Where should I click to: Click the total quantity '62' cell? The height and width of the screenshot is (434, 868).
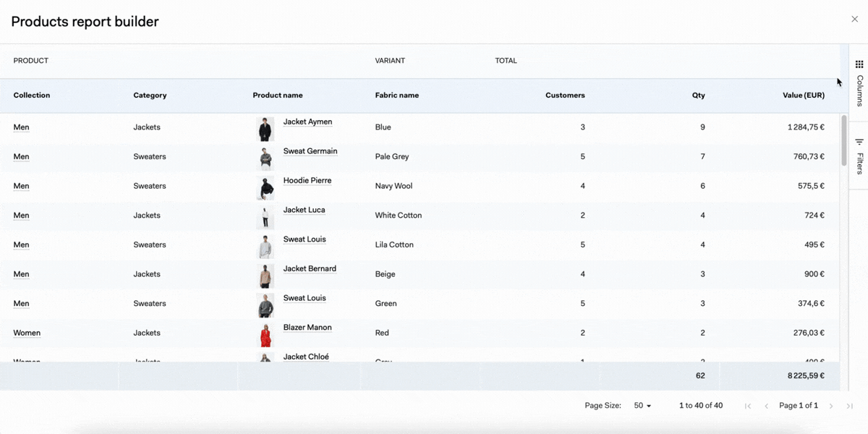[x=700, y=376]
